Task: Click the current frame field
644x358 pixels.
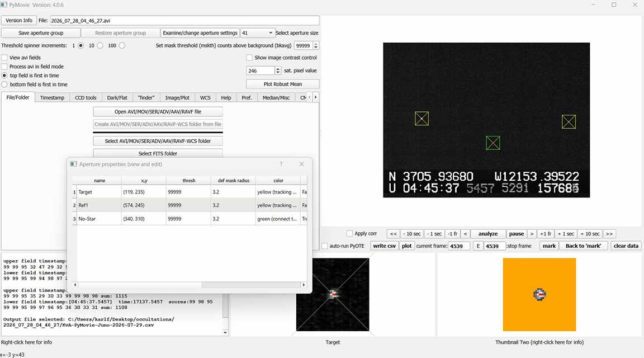Action: [459, 246]
